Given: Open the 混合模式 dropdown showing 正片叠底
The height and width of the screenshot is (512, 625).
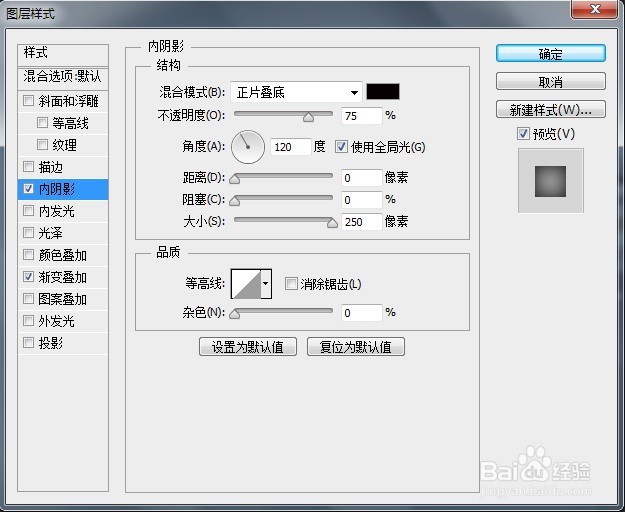Looking at the screenshot, I should (296, 92).
